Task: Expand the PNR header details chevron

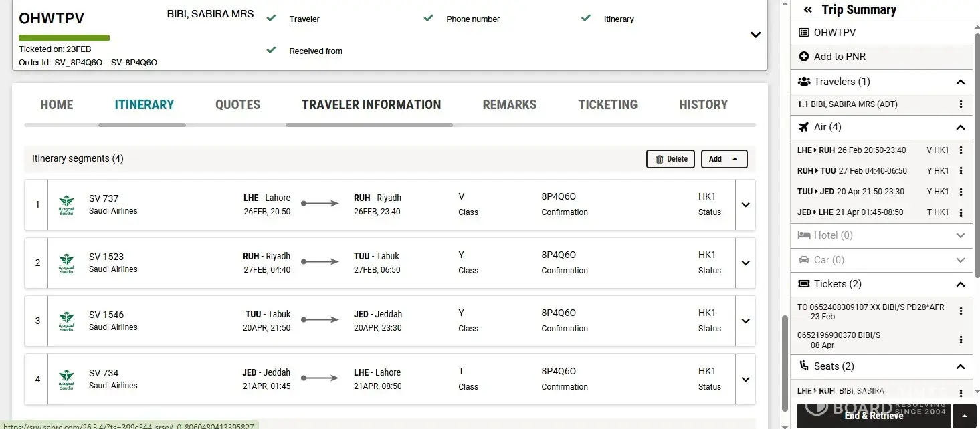Action: [755, 35]
